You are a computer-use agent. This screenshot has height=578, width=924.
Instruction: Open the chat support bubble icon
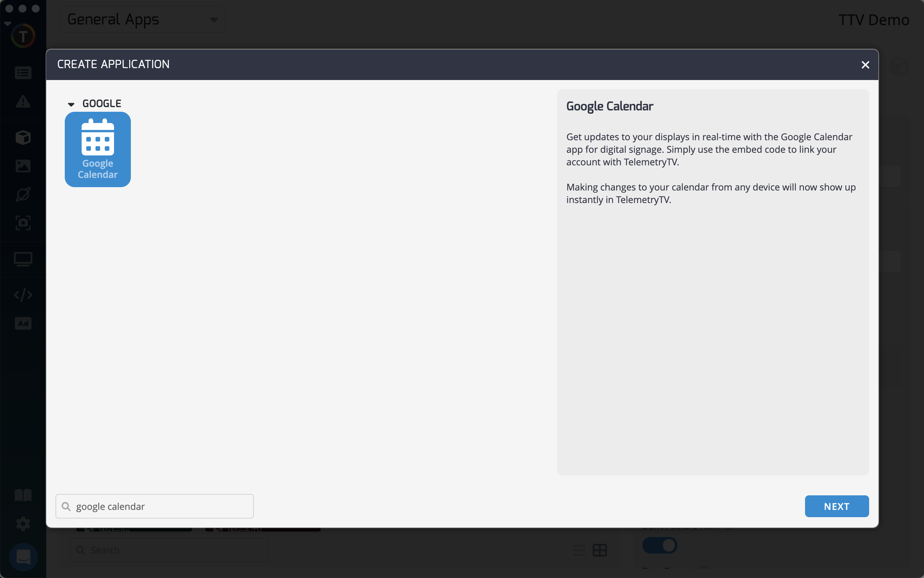[x=23, y=557]
